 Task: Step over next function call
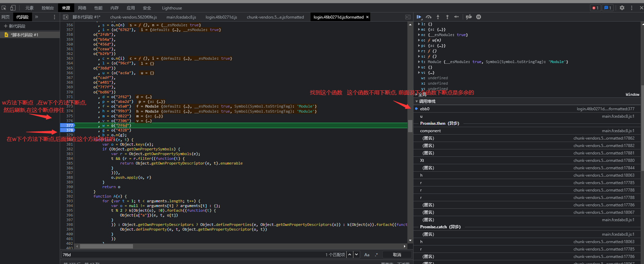(x=428, y=17)
